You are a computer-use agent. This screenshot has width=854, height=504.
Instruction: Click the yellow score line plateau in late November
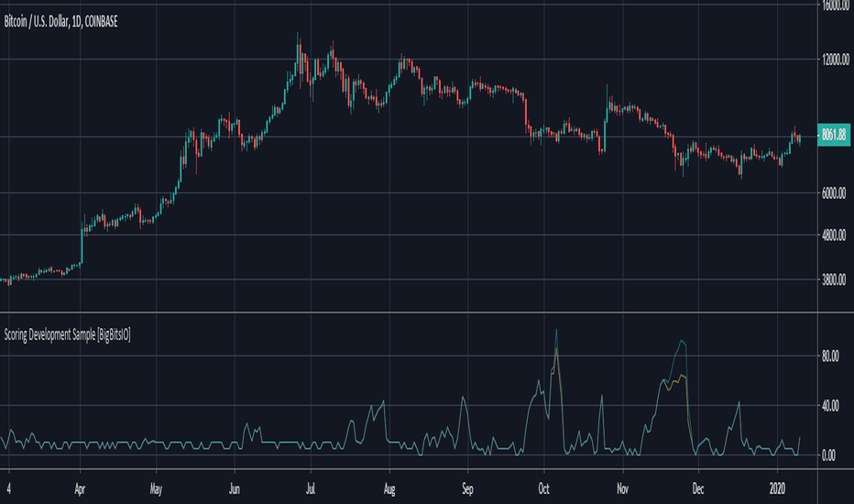[x=675, y=381]
